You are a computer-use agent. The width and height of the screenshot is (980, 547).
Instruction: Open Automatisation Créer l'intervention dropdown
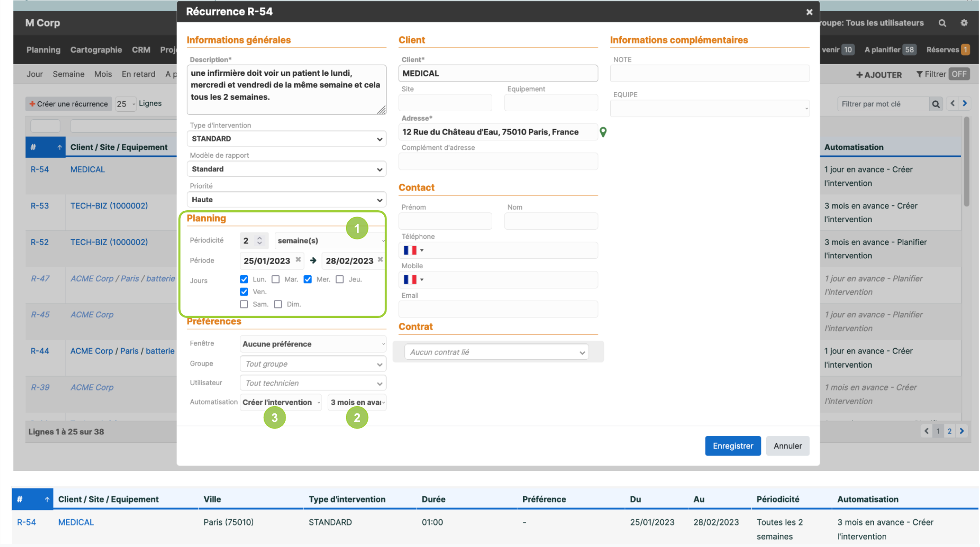tap(281, 402)
